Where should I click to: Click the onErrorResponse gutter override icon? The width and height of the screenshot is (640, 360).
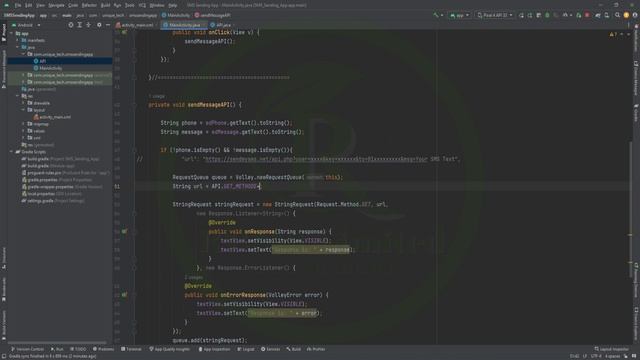pos(124,295)
